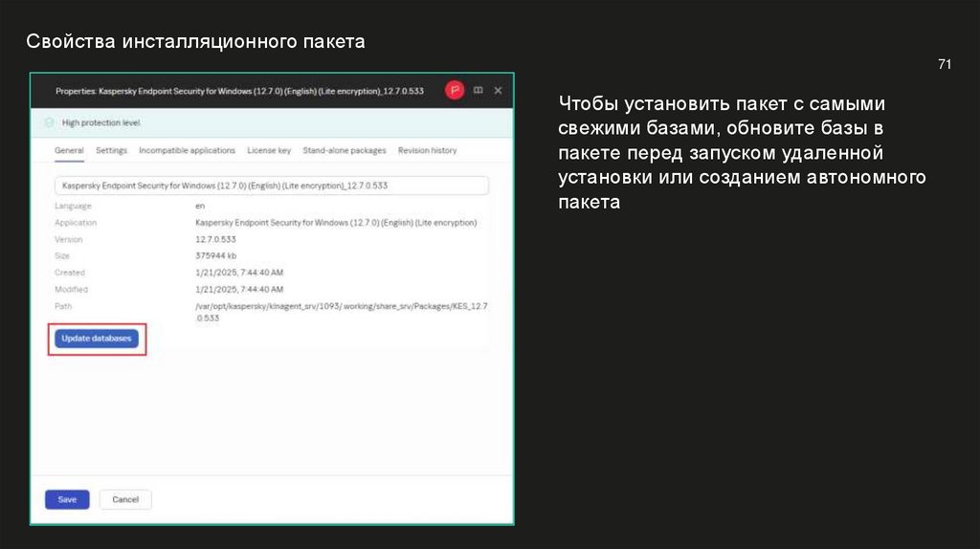Click the Created date 1/21/2025, 7:44:40 AM
980x549 pixels.
[x=239, y=273]
